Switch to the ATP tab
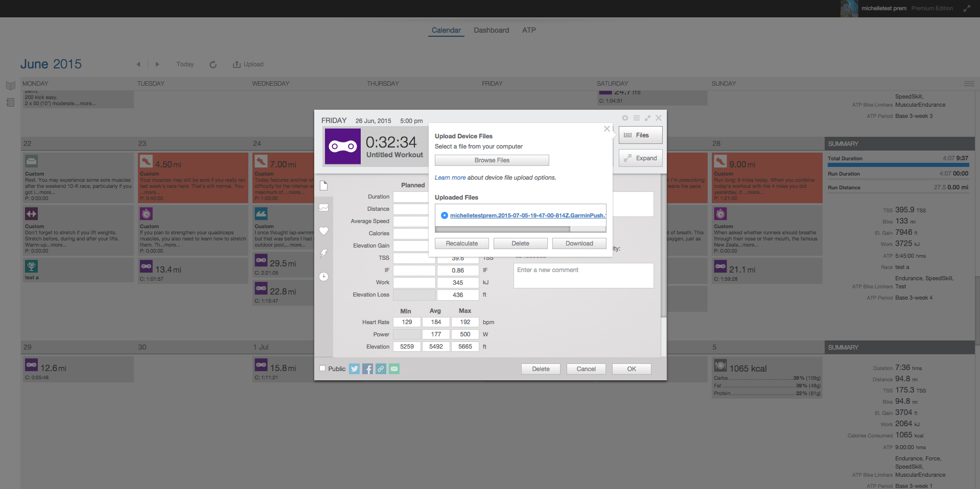The height and width of the screenshot is (489, 980). point(529,30)
